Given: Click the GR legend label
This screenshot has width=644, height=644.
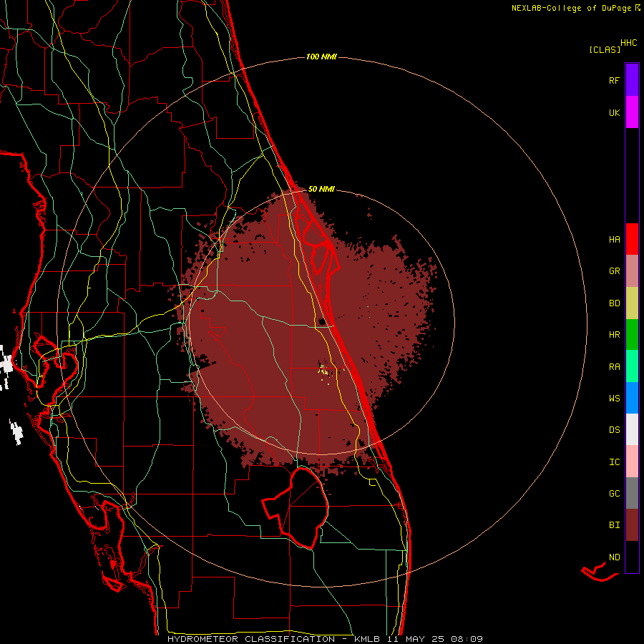Looking at the screenshot, I should click(x=614, y=271).
